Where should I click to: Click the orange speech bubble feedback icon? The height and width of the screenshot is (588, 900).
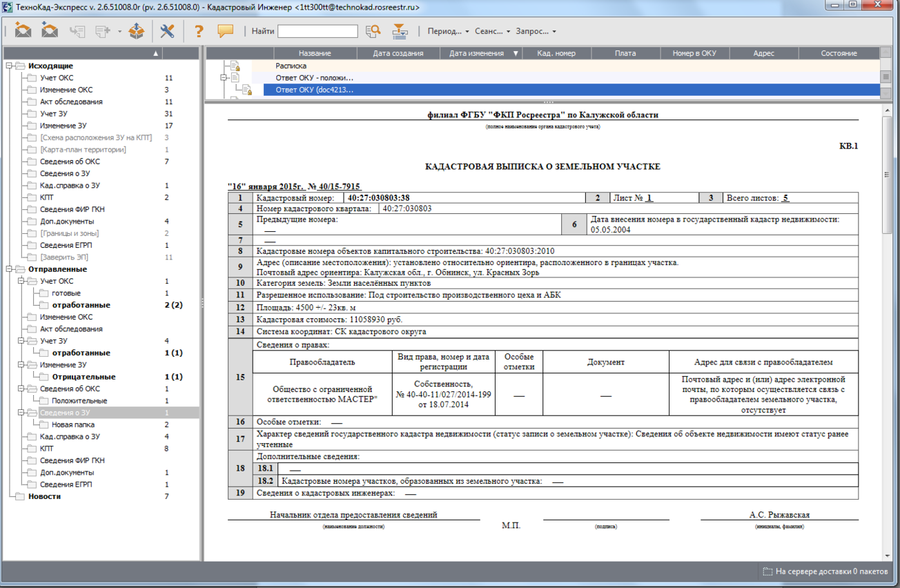coord(225,31)
